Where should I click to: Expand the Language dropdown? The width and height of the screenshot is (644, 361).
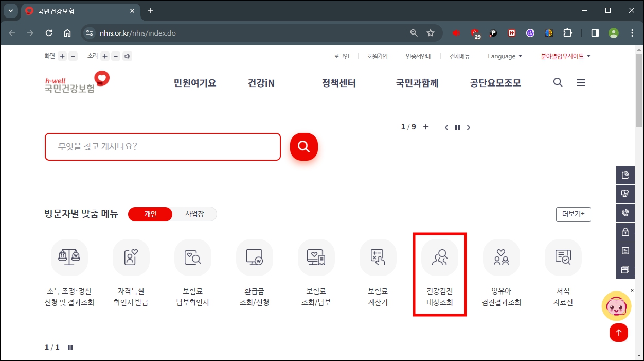[x=505, y=56]
